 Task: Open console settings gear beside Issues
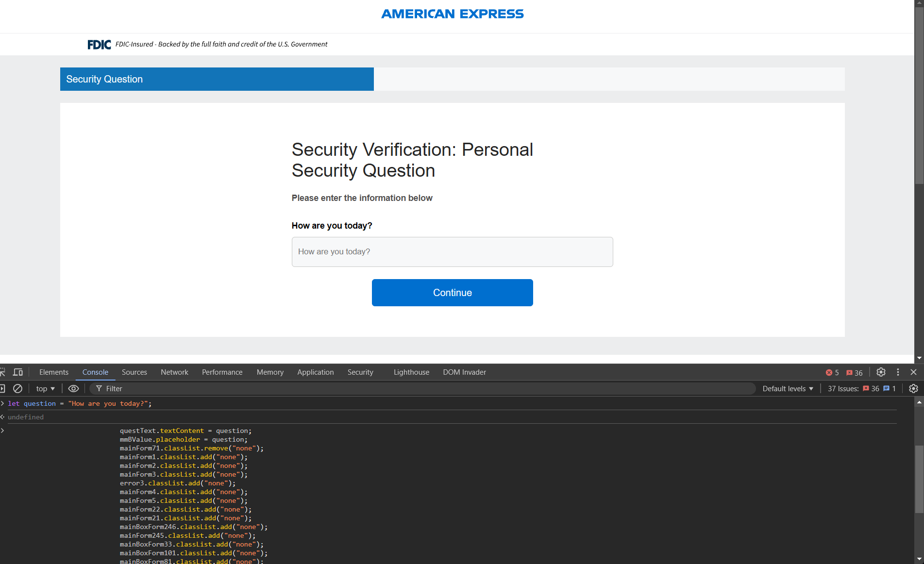pyautogui.click(x=913, y=389)
